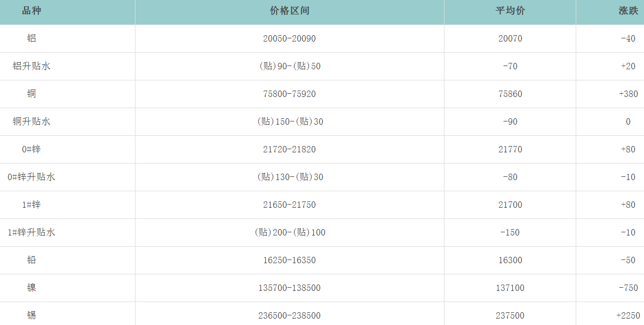The image size is (644, 325).
Task: Select the 锡 variety cell
Action: 31,315
